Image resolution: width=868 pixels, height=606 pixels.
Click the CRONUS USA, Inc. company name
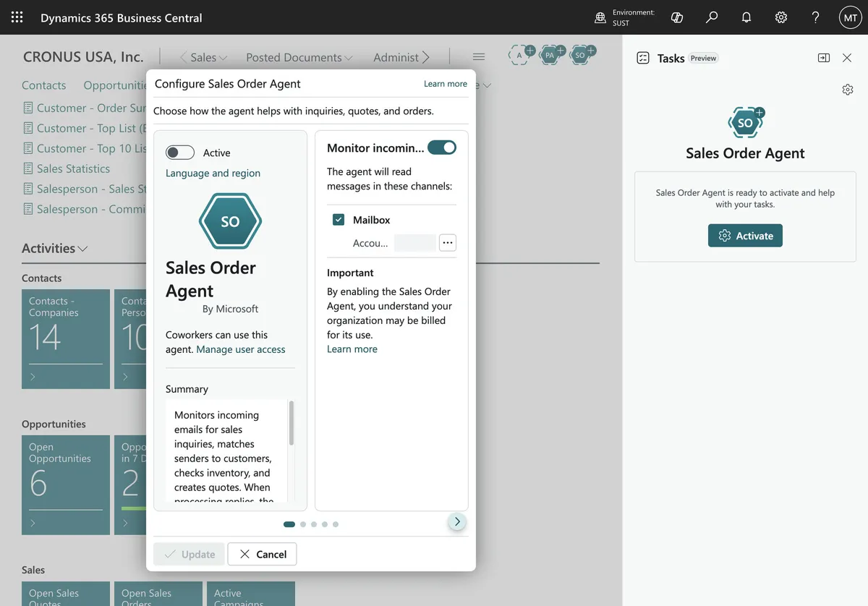(83, 56)
